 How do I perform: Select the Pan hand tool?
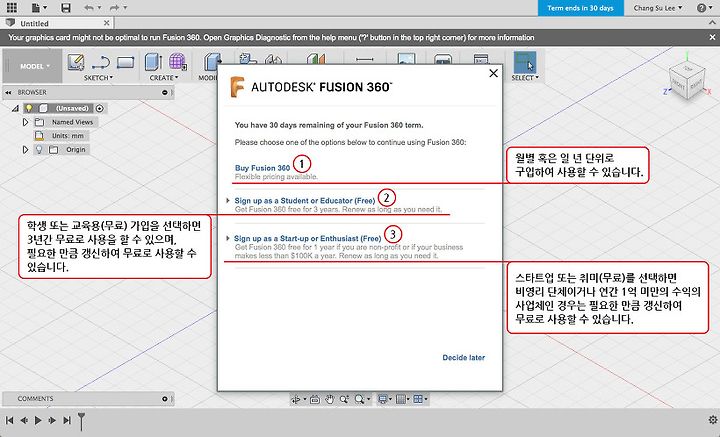329,399
